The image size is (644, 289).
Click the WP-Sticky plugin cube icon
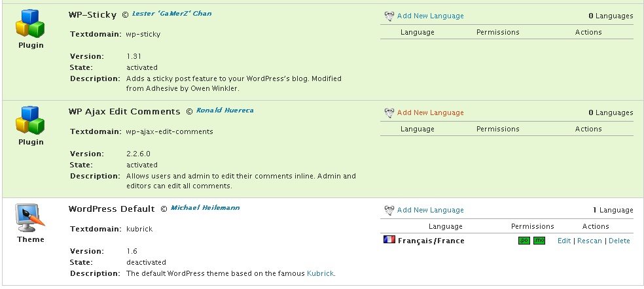[x=31, y=24]
